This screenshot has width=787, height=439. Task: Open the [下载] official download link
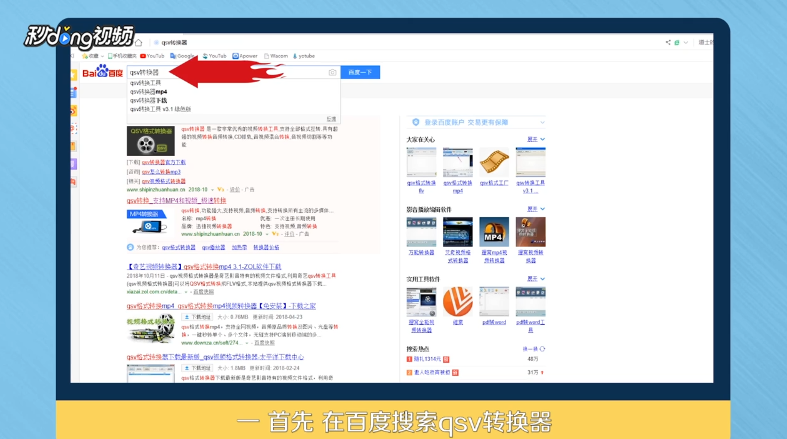164,163
